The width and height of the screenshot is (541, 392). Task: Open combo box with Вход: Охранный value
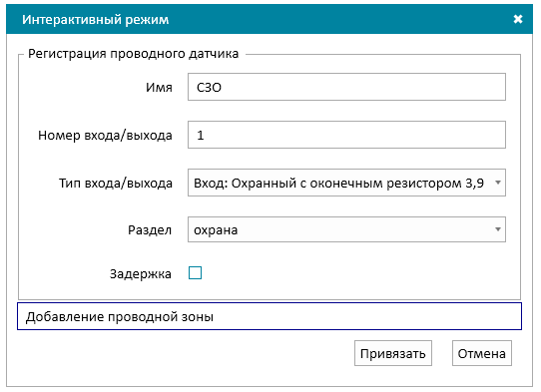pos(346,183)
